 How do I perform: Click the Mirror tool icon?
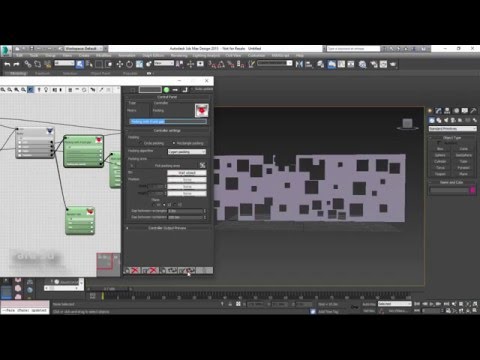tap(299, 64)
